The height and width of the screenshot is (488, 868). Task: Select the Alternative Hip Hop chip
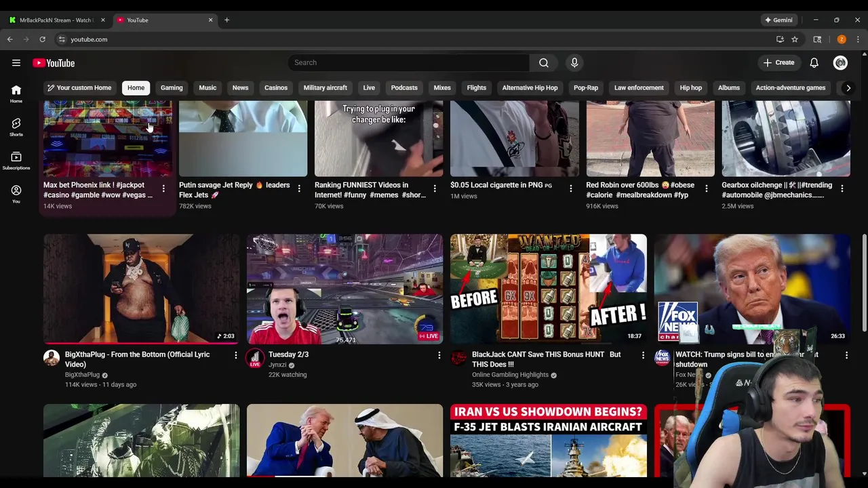pyautogui.click(x=530, y=87)
